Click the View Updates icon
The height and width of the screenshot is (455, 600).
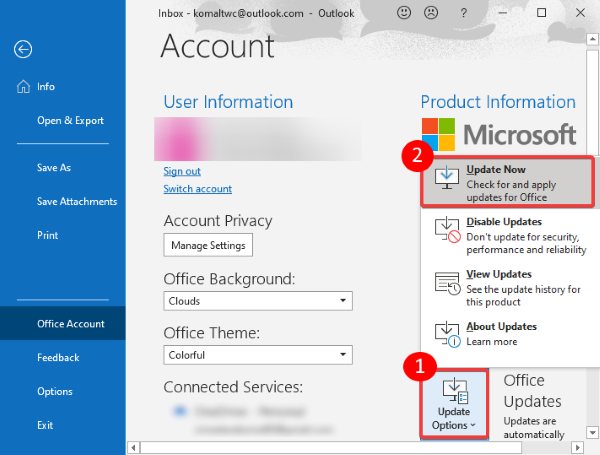tap(448, 283)
